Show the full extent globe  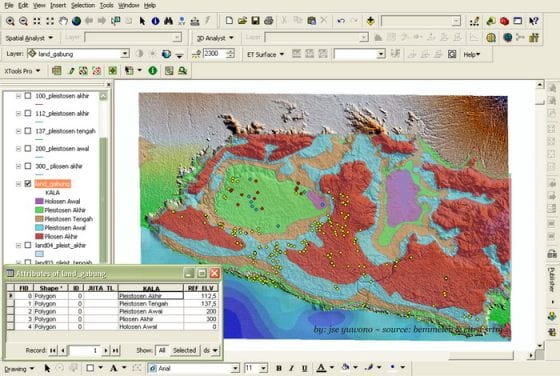coord(76,21)
